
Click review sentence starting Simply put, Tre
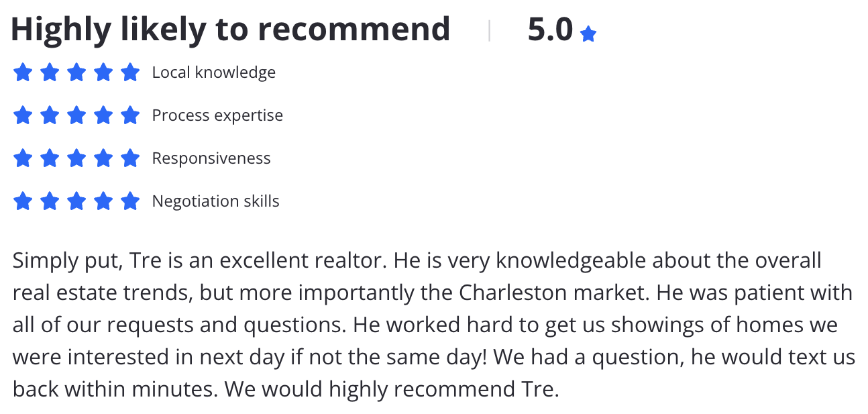point(200,260)
